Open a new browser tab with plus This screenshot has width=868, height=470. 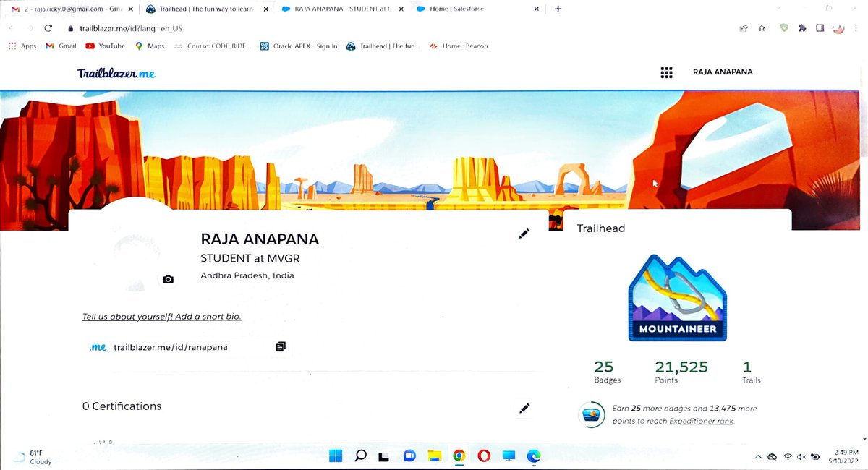[558, 9]
